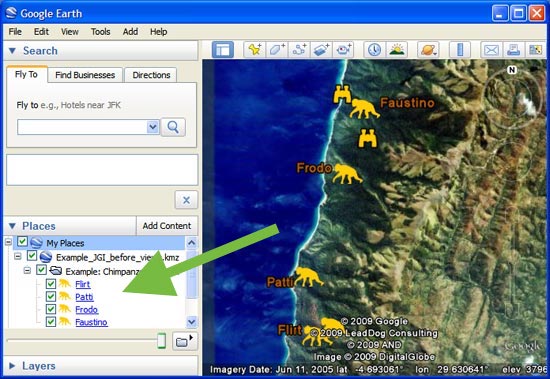Clear search results with the X button

tap(186, 200)
